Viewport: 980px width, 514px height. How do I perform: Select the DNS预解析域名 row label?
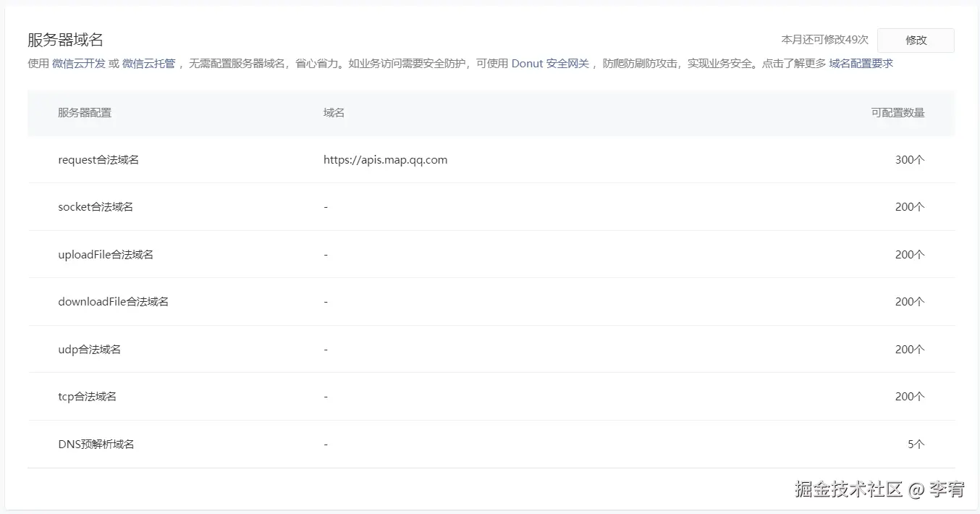[96, 445]
